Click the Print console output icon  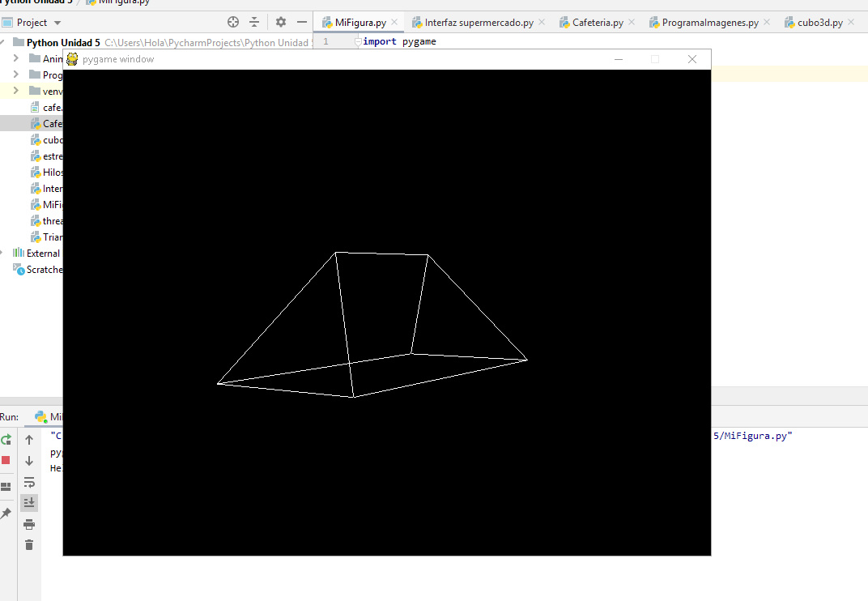coord(29,523)
